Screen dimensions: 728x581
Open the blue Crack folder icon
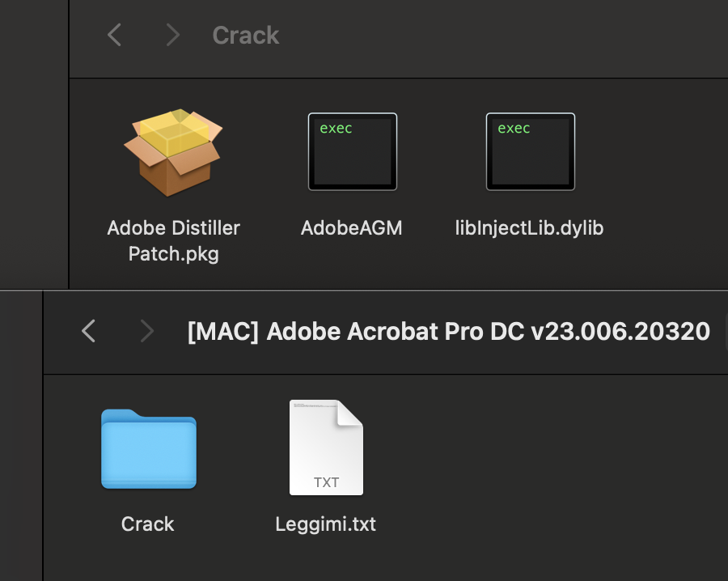point(149,448)
